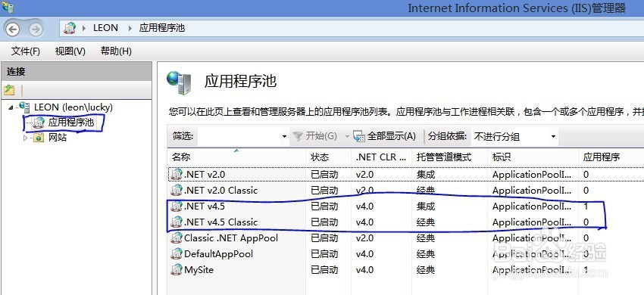Click the .NET v2.0 pool row icon

(177, 175)
